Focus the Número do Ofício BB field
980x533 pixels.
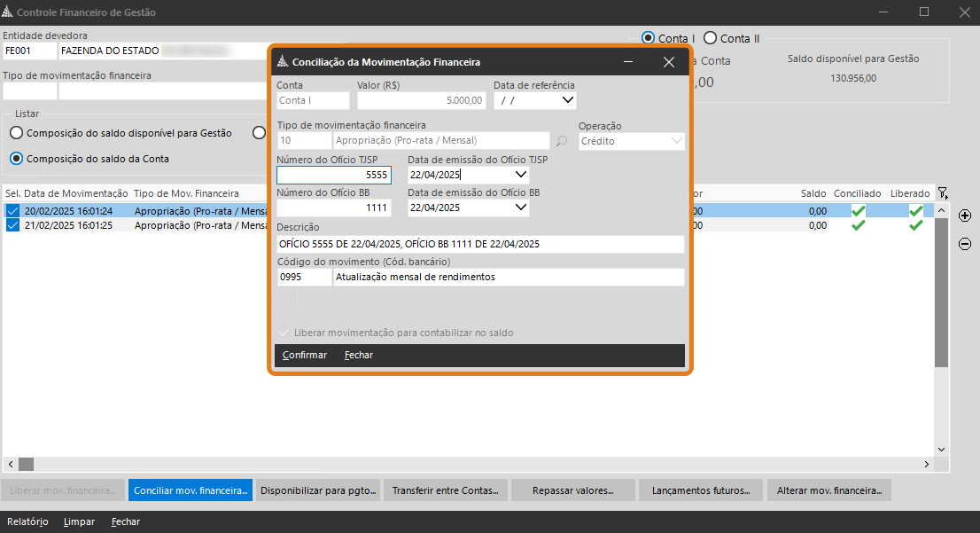coord(334,208)
